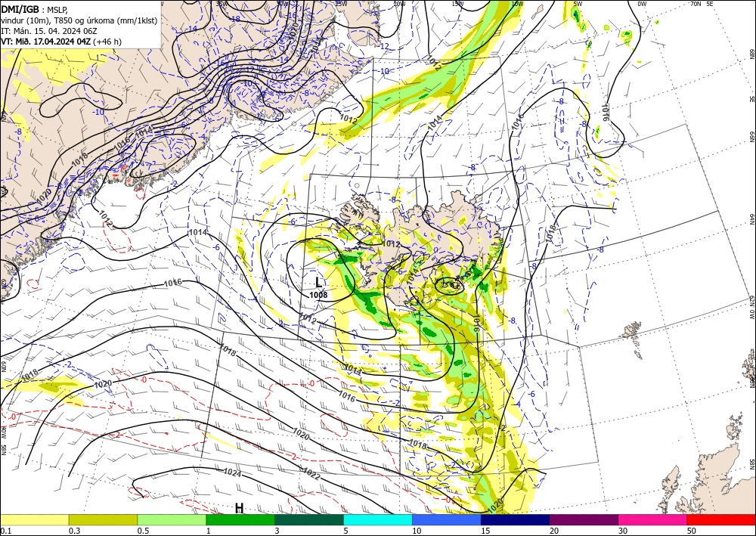Click the '20W' longitude label
This screenshot has height=536, width=756.
pyautogui.click(x=398, y=4)
